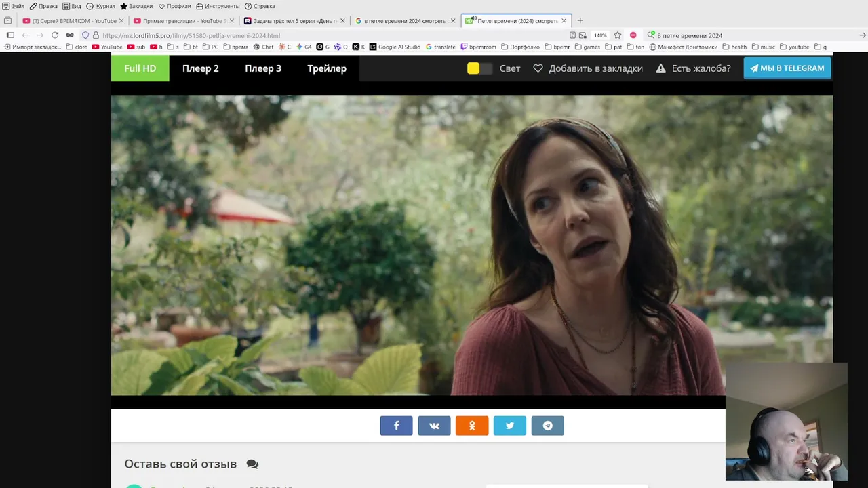This screenshot has width=868, height=488.
Task: Select the Full HD player tab
Action: click(x=140, y=68)
